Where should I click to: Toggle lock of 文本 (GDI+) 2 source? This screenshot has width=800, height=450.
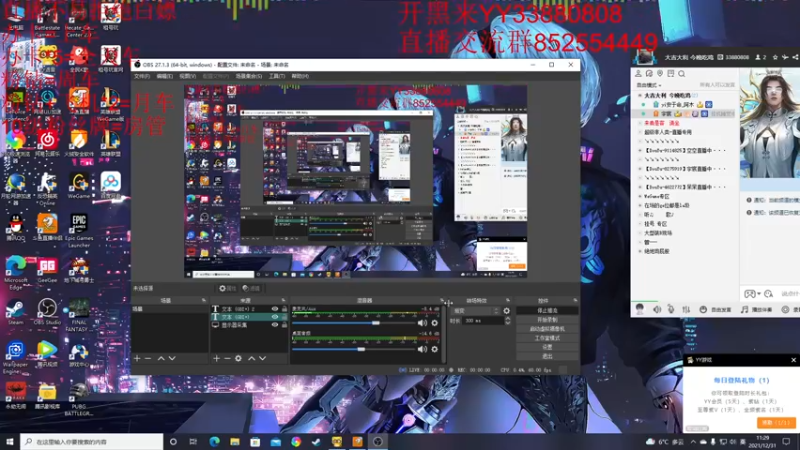click(x=285, y=309)
